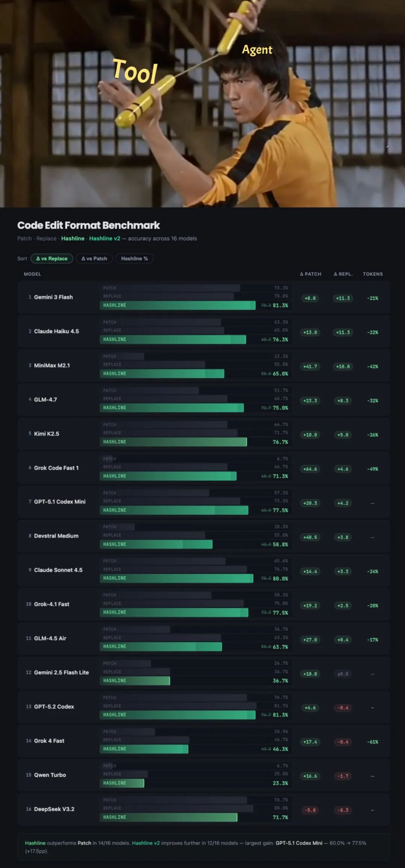Click the +41.7 patch delta badge
The image size is (405, 868).
(x=310, y=367)
